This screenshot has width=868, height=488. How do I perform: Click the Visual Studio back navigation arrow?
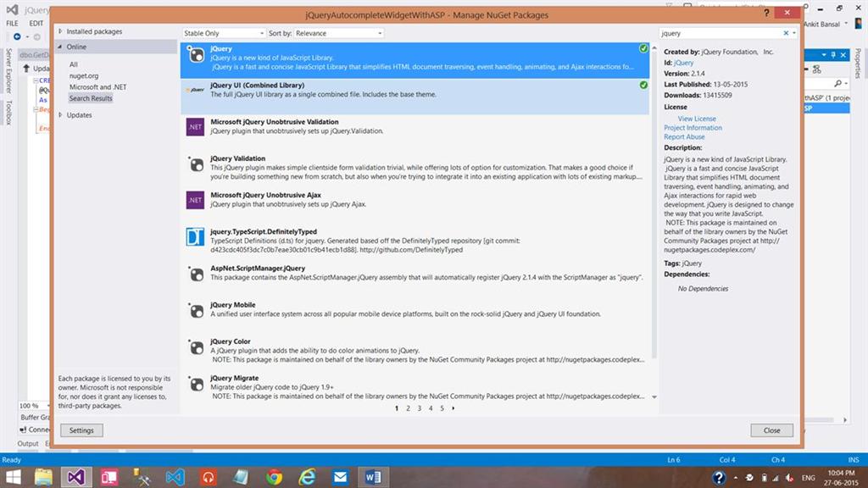[x=17, y=36]
